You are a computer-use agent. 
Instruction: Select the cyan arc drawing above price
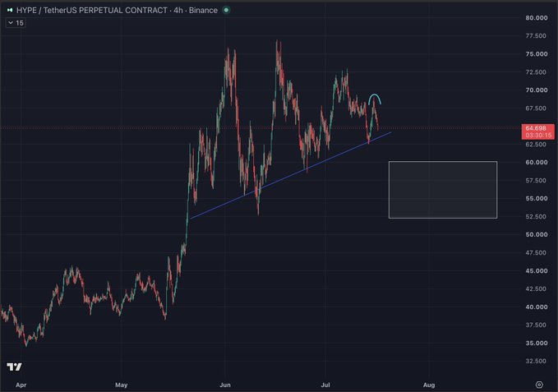[375, 95]
